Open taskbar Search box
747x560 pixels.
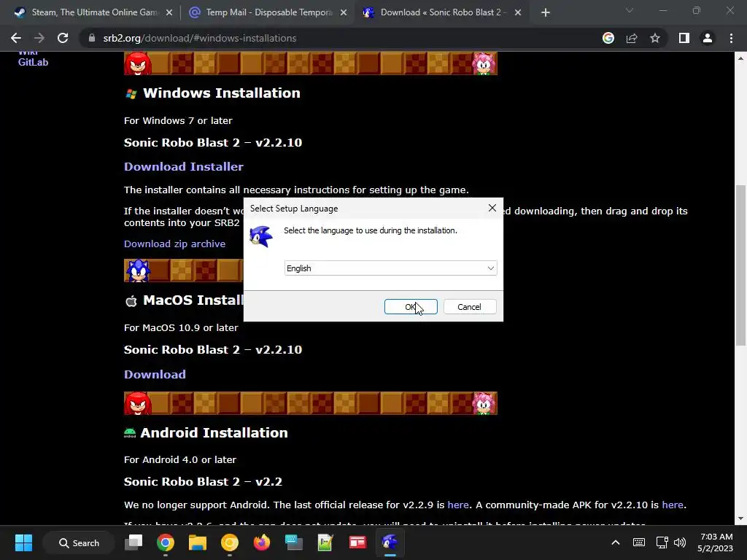[x=79, y=542]
